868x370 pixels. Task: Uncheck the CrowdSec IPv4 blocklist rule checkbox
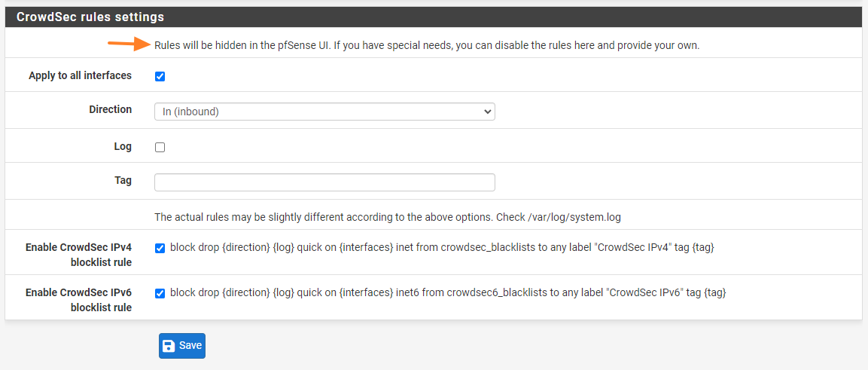[x=160, y=248]
